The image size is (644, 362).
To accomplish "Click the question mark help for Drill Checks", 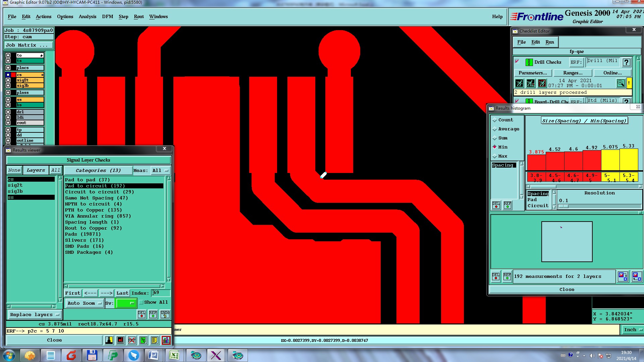I will point(626,62).
